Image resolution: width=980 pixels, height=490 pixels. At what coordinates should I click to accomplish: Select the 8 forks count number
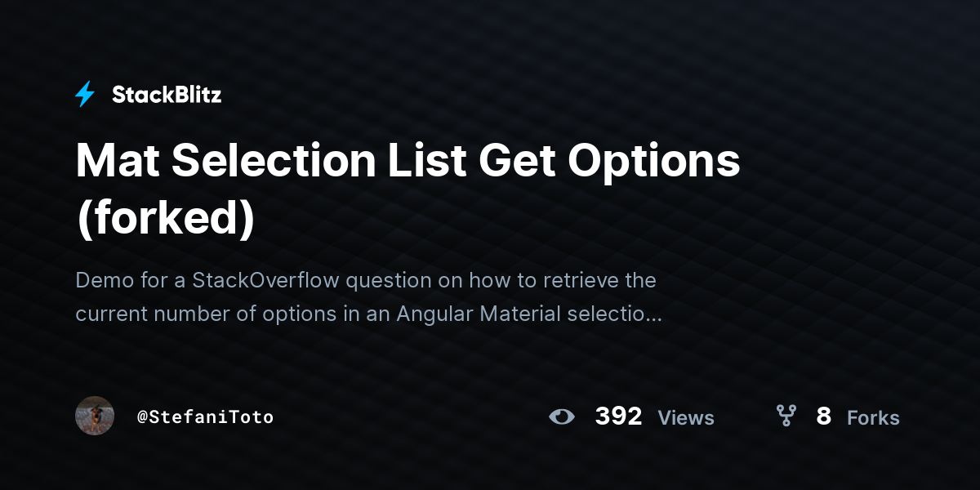point(823,416)
